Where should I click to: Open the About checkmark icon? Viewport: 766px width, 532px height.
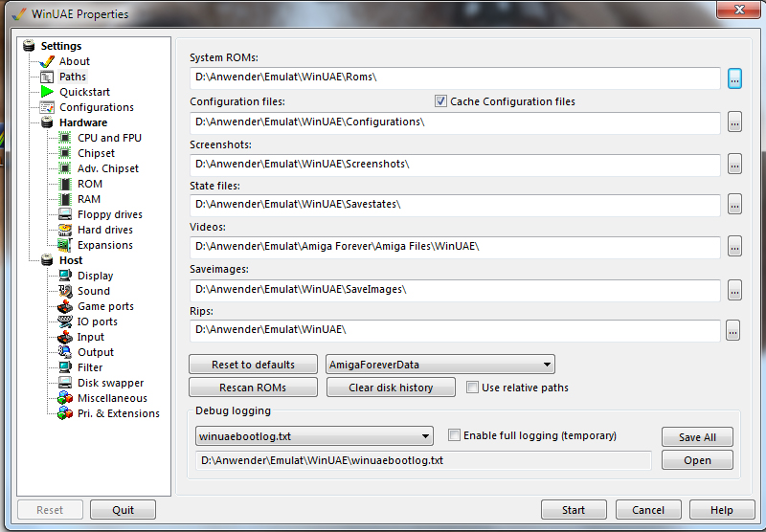[47, 61]
